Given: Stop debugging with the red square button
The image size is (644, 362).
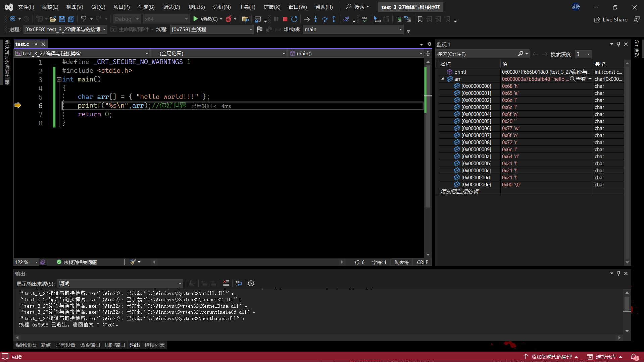Looking at the screenshot, I should (x=285, y=19).
